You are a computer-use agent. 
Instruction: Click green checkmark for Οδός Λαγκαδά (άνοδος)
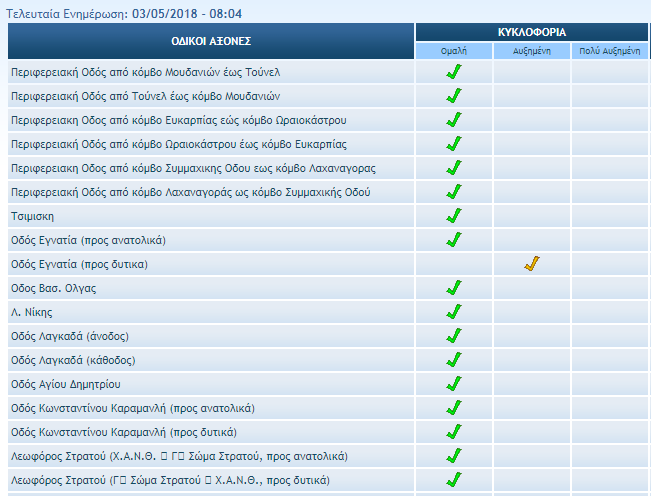pyautogui.click(x=454, y=336)
